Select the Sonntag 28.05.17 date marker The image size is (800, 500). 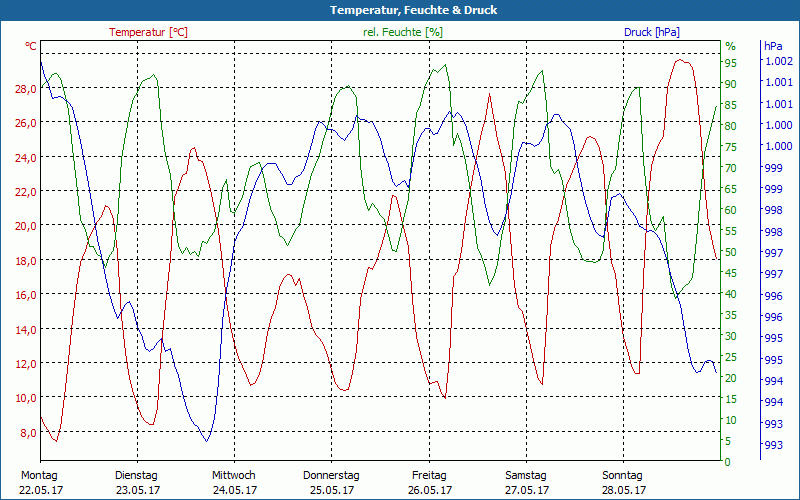[624, 482]
